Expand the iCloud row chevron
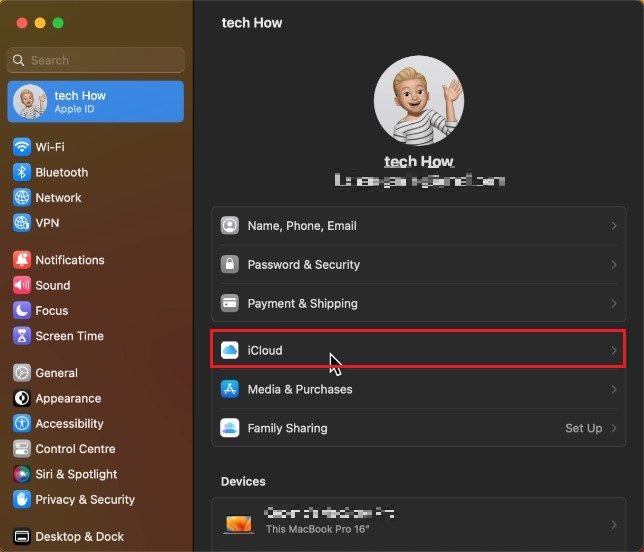644x552 pixels. (614, 350)
